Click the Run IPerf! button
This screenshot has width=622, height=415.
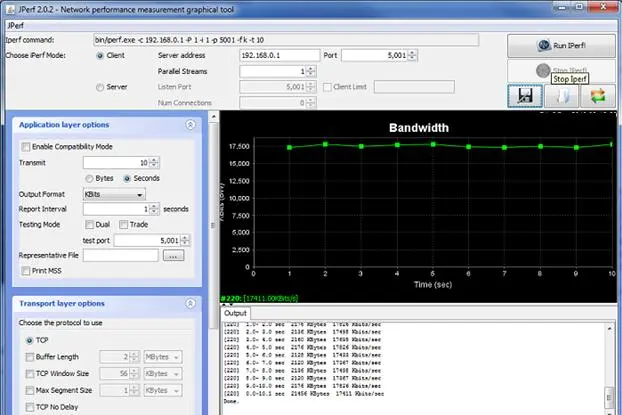[560, 45]
